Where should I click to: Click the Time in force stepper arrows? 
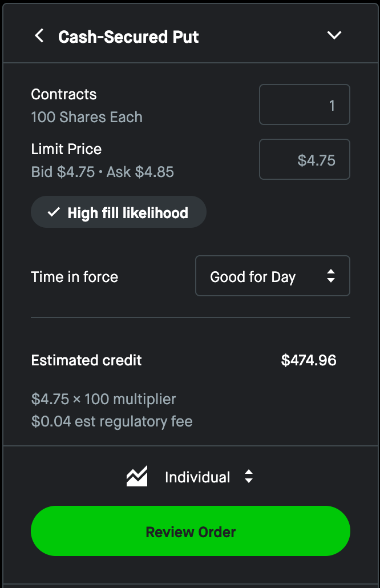(x=331, y=277)
